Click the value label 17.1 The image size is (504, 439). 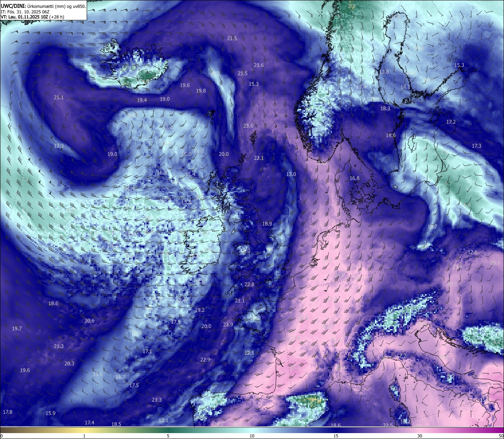click(147, 351)
